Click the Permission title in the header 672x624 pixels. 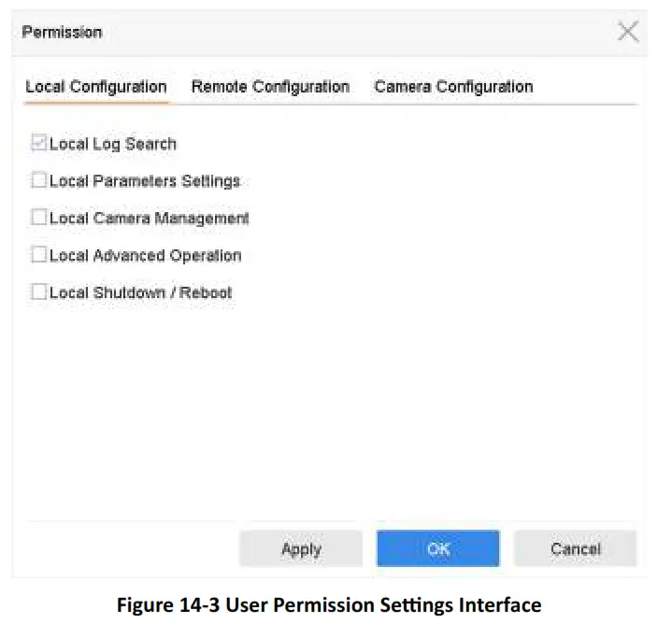click(62, 33)
